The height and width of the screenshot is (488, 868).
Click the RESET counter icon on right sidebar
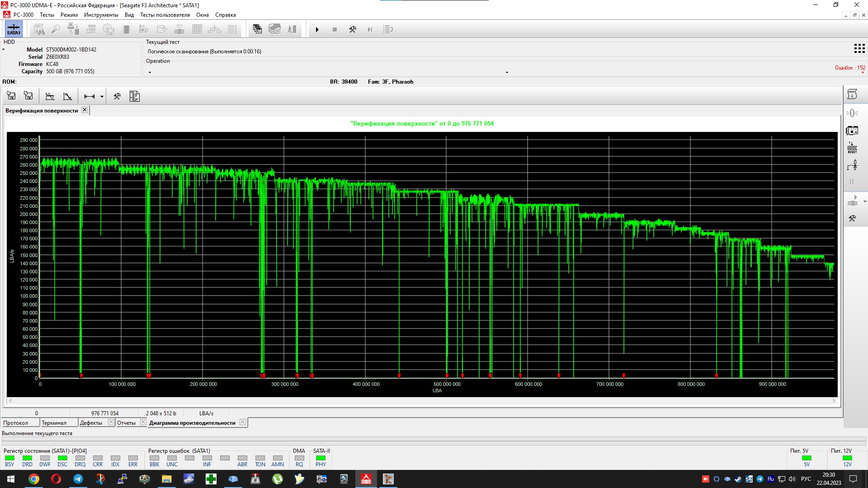pyautogui.click(x=852, y=148)
